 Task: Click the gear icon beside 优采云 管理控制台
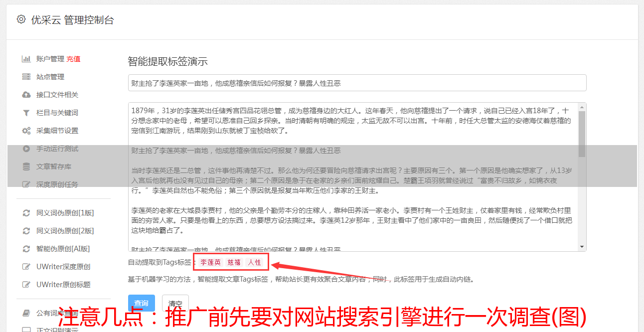pyautogui.click(x=21, y=19)
